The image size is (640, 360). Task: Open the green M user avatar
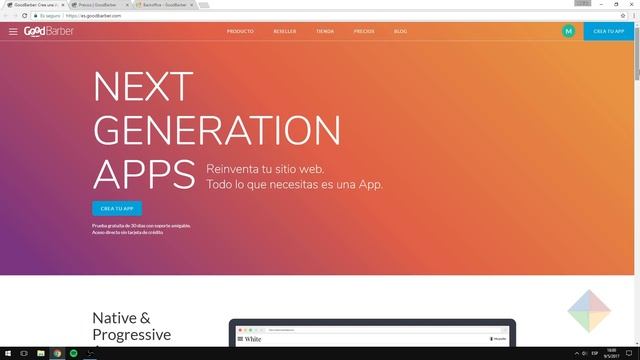568,31
